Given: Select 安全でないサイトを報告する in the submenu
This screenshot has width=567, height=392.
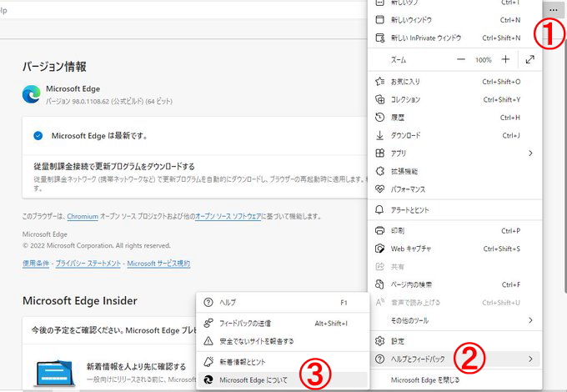Looking at the screenshot, I should (x=283, y=341).
